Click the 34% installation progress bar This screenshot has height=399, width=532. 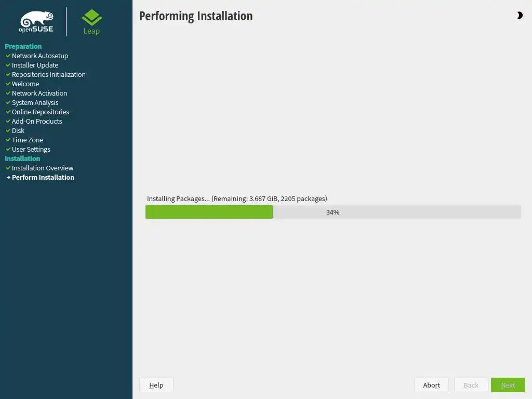pyautogui.click(x=333, y=212)
